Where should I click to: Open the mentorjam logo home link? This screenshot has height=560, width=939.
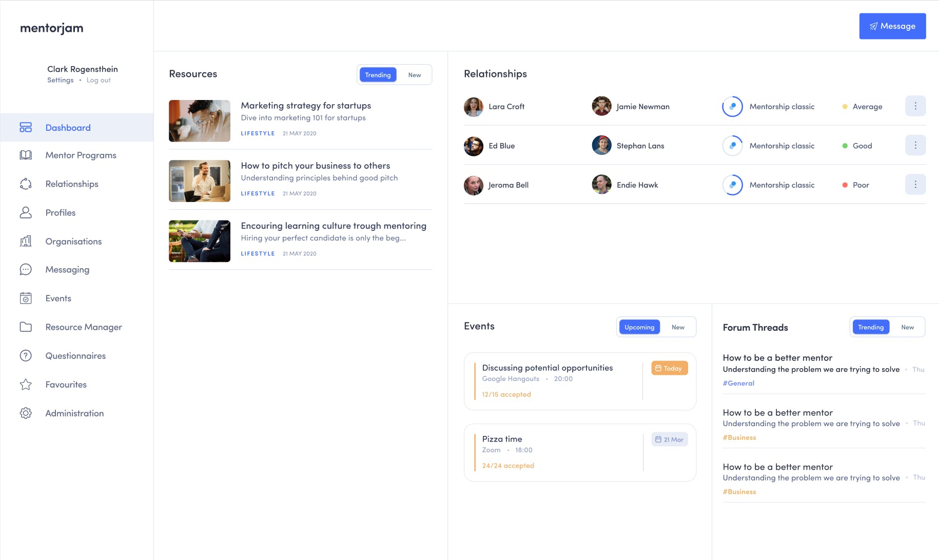tap(52, 28)
